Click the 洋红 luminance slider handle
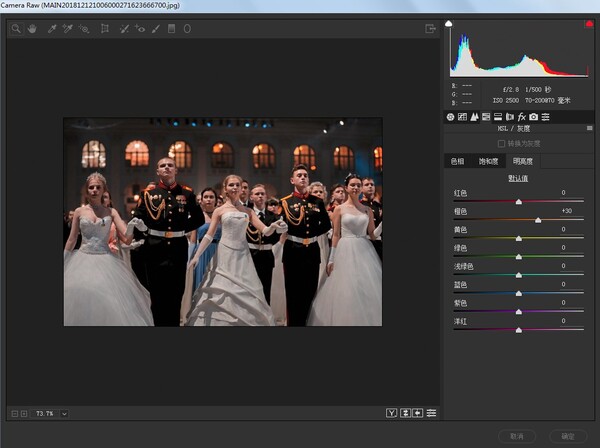Screen dimensions: 600x448 pyautogui.click(x=519, y=330)
